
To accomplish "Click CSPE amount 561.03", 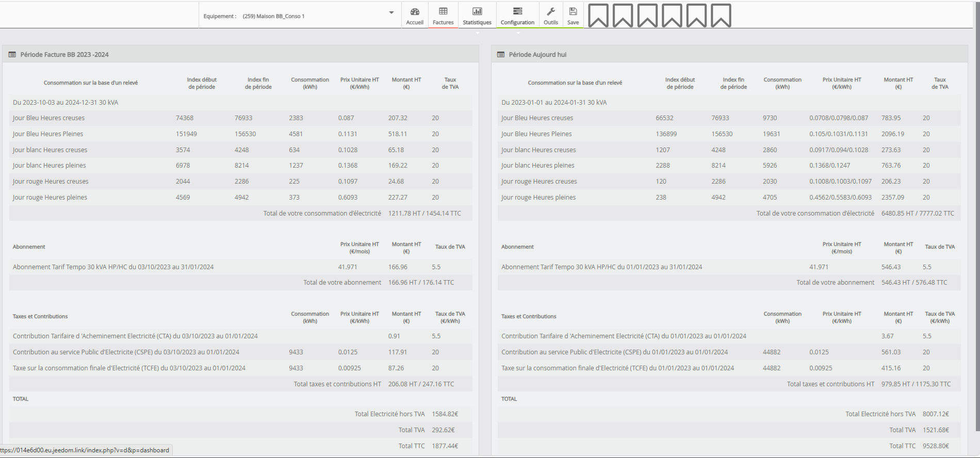I will 891,352.
